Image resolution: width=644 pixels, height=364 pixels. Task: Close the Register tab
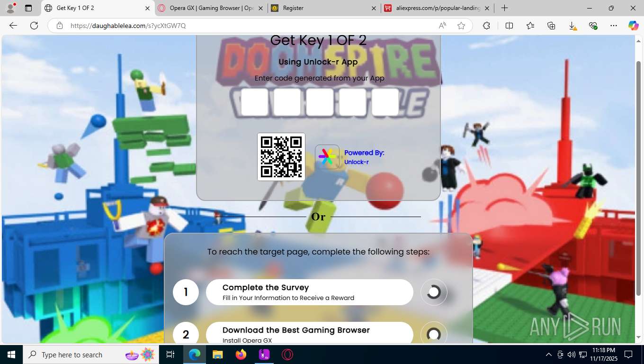pyautogui.click(x=374, y=8)
